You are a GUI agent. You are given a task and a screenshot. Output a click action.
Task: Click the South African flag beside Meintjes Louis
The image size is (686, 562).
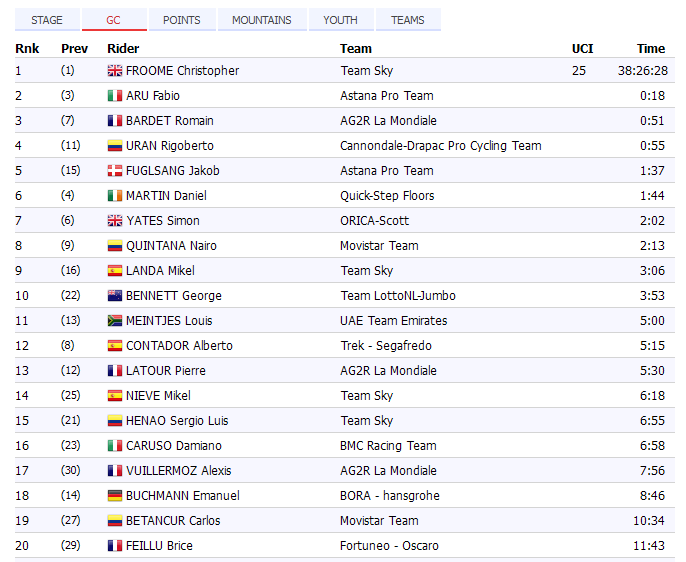click(x=114, y=321)
